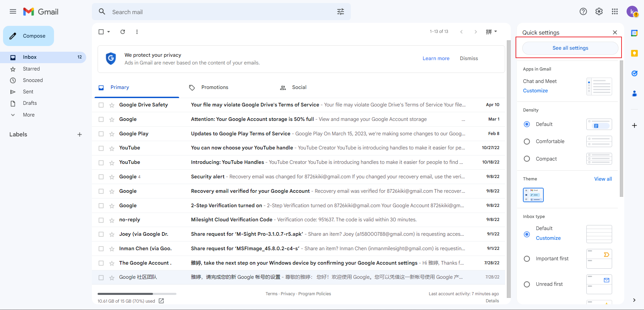The height and width of the screenshot is (310, 644).
Task: Close the Quick settings panel
Action: coord(615,33)
